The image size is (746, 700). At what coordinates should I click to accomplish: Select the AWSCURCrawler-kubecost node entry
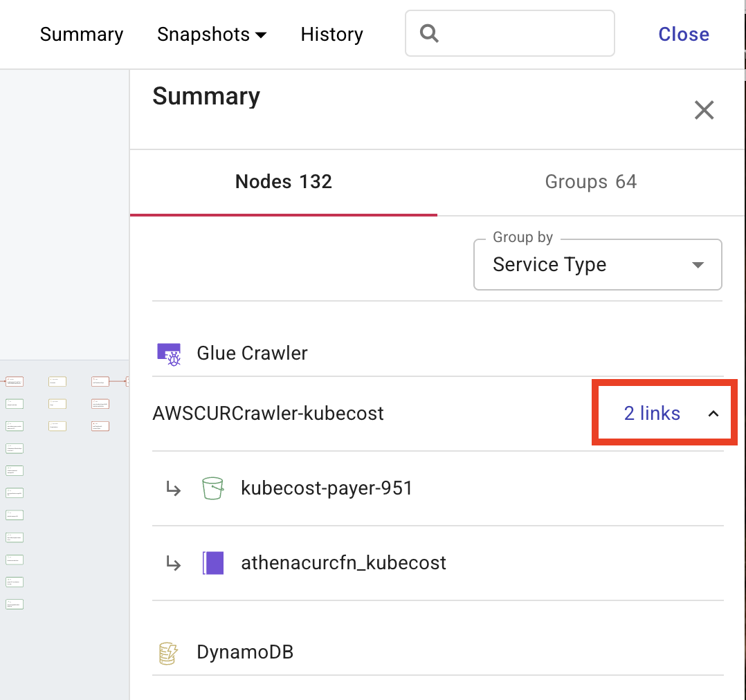tap(268, 413)
